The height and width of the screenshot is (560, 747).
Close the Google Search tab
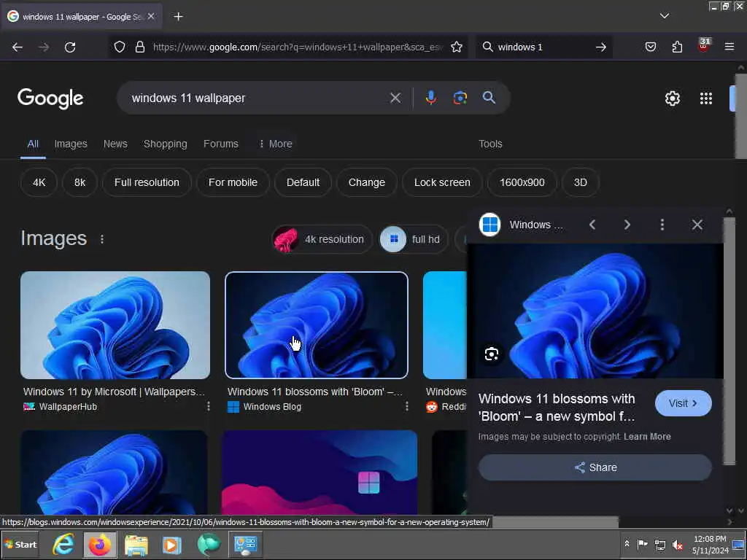point(151,16)
